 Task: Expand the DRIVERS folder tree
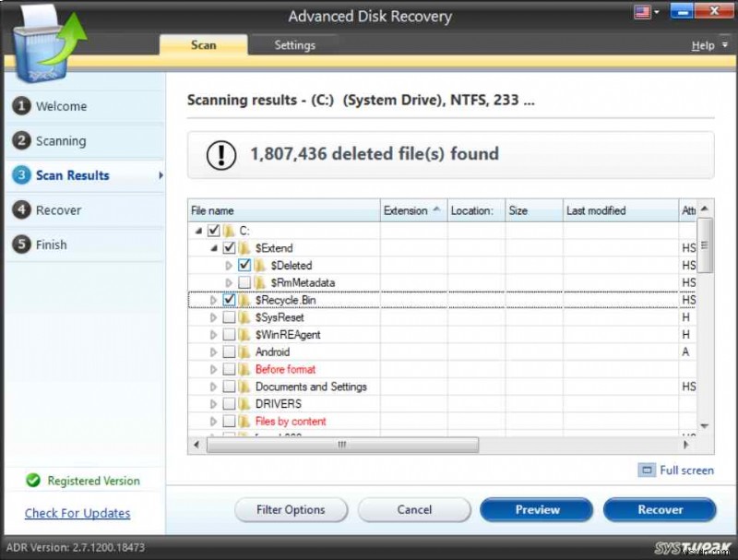point(212,403)
